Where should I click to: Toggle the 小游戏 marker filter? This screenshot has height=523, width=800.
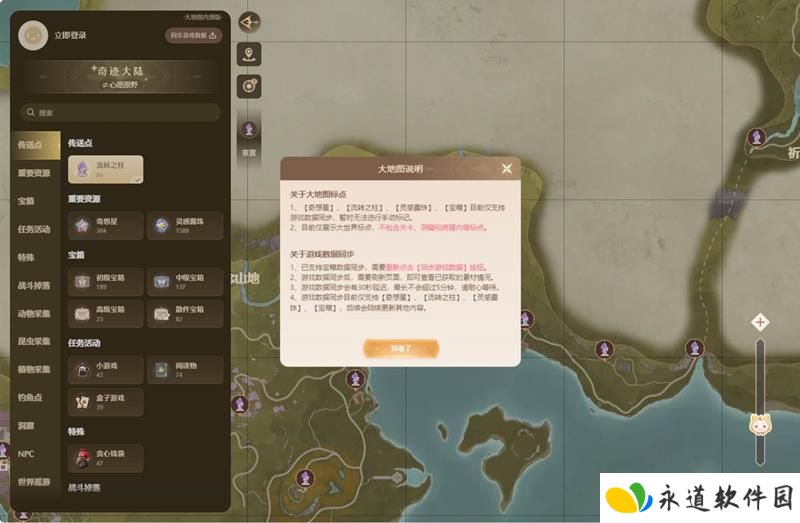106,370
